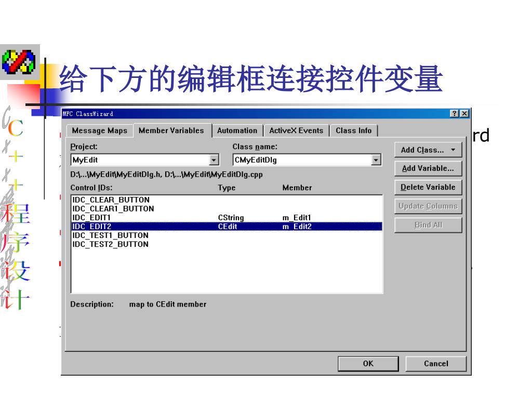Viewport: 532px width, 399px height.
Task: Select the IDC_EDIT2 control ID
Action: pos(91,227)
